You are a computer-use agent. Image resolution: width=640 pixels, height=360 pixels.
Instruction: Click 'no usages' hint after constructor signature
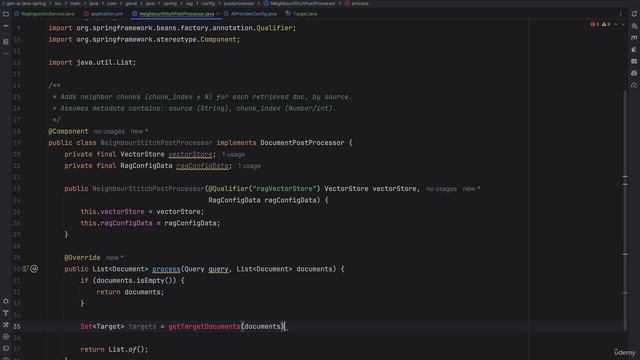point(441,189)
